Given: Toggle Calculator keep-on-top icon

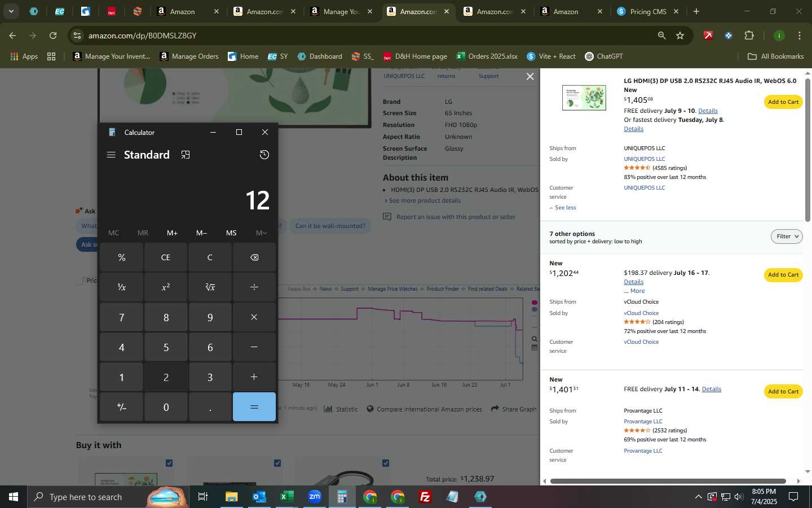Looking at the screenshot, I should pyautogui.click(x=186, y=155).
